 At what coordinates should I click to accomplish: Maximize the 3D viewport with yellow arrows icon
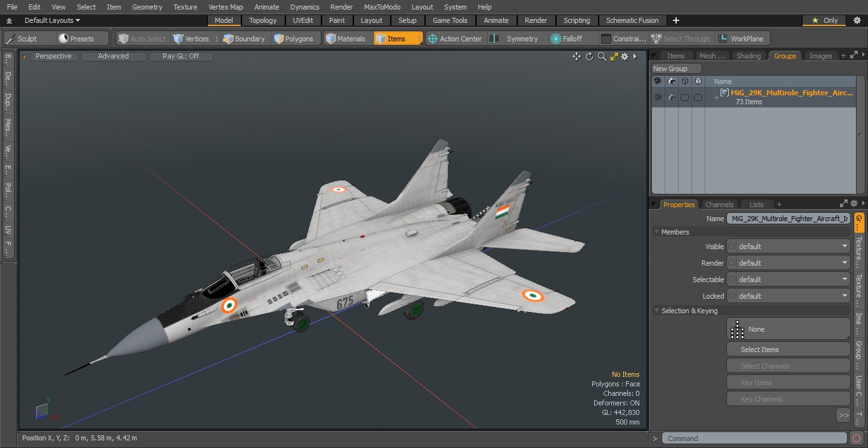point(614,57)
